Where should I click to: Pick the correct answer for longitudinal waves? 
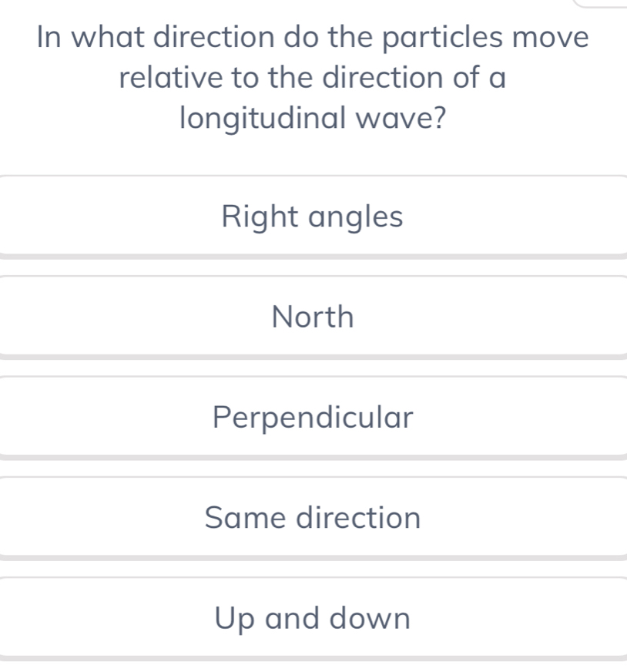click(x=312, y=517)
